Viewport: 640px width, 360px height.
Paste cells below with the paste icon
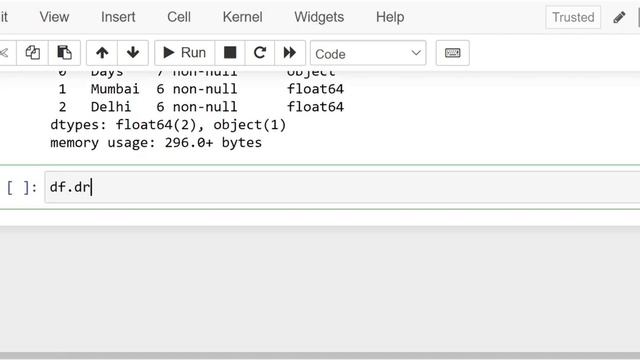tap(64, 53)
